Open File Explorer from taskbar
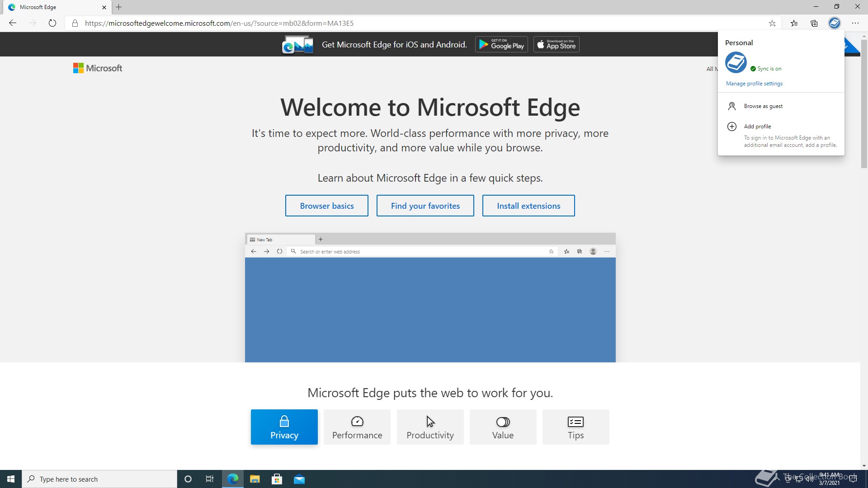The image size is (868, 488). tap(255, 479)
